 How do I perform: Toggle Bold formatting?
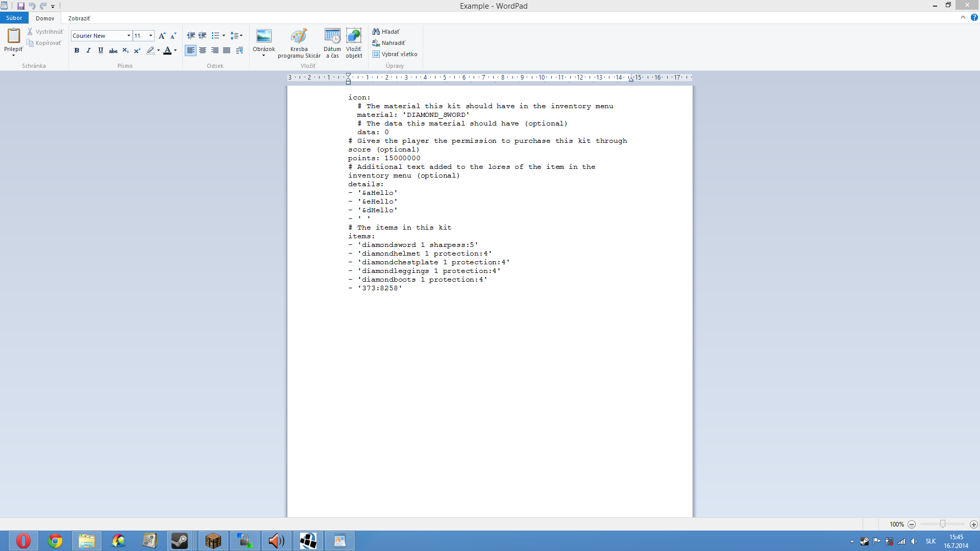tap(77, 51)
